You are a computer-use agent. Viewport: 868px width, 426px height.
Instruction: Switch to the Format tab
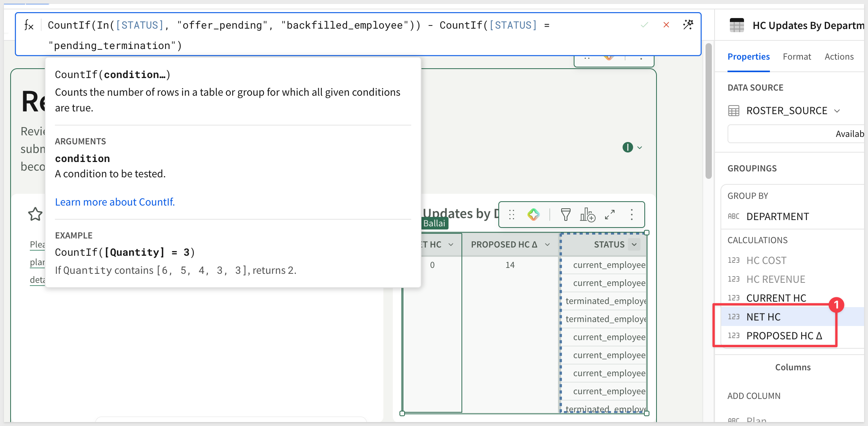(797, 57)
